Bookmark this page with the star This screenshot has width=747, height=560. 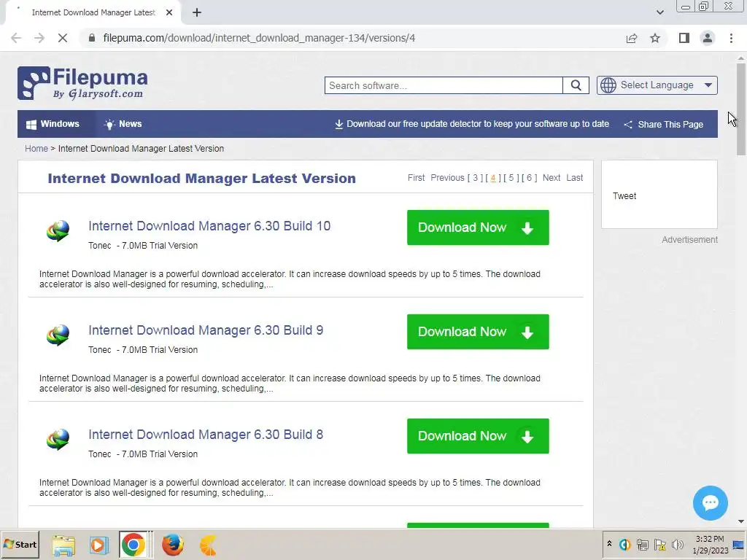(x=655, y=38)
